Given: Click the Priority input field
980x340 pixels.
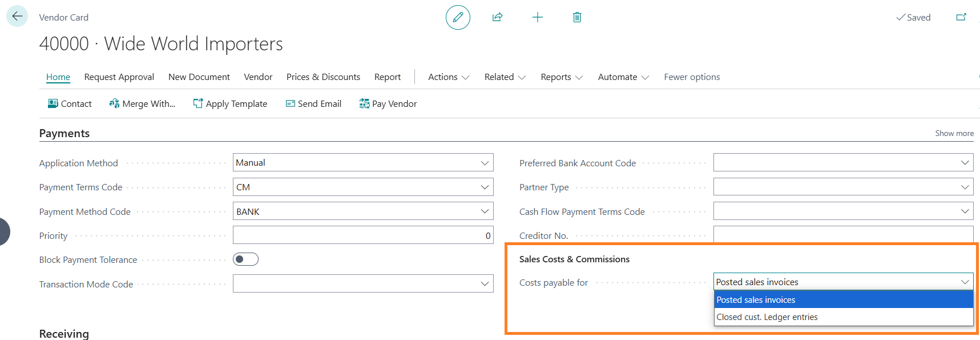Looking at the screenshot, I should pos(363,235).
